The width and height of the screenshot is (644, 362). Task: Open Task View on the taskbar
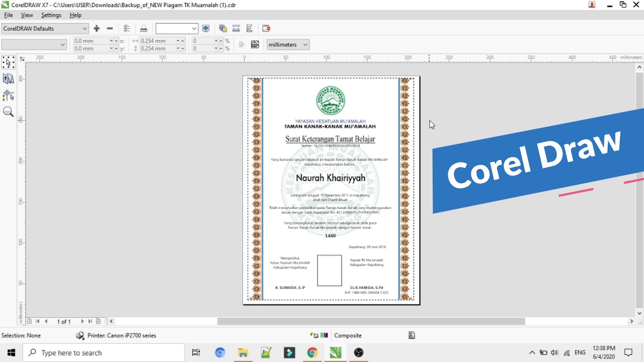(x=196, y=352)
